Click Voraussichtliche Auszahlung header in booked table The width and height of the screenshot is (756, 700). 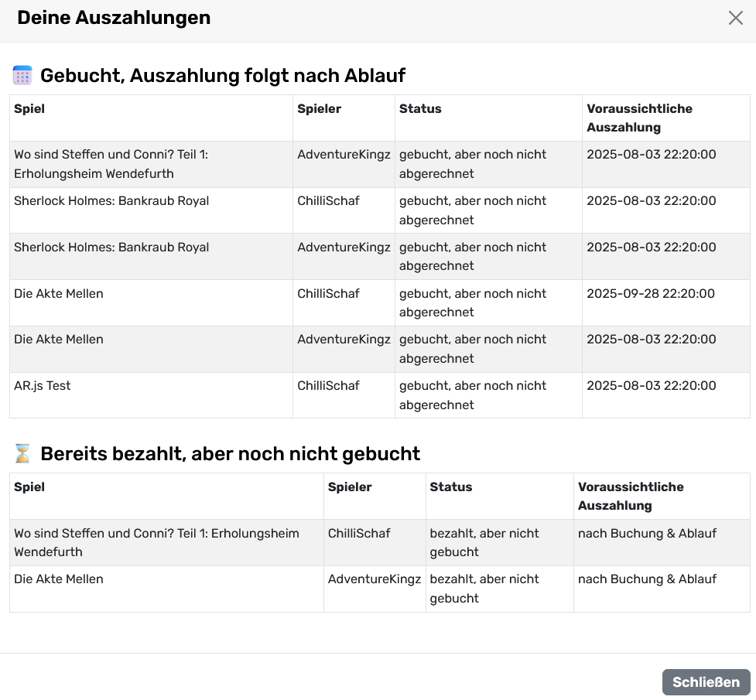tap(639, 118)
